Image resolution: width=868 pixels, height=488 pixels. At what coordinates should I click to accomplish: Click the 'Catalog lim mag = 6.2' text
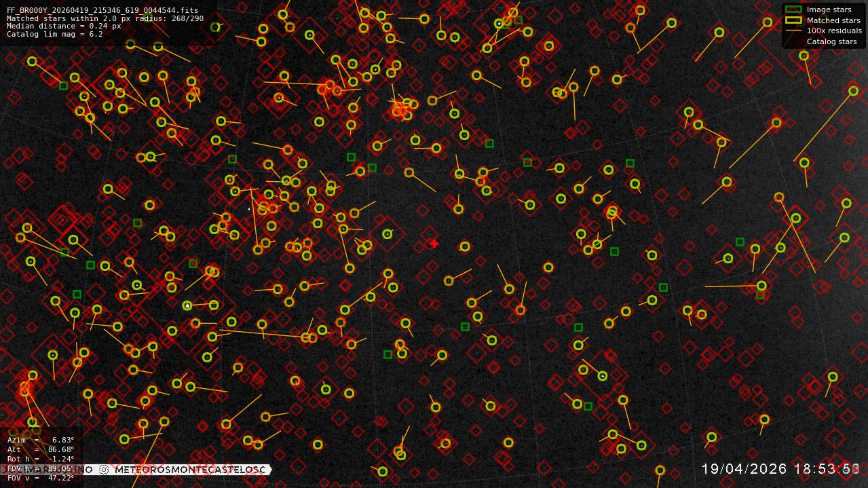coord(55,34)
